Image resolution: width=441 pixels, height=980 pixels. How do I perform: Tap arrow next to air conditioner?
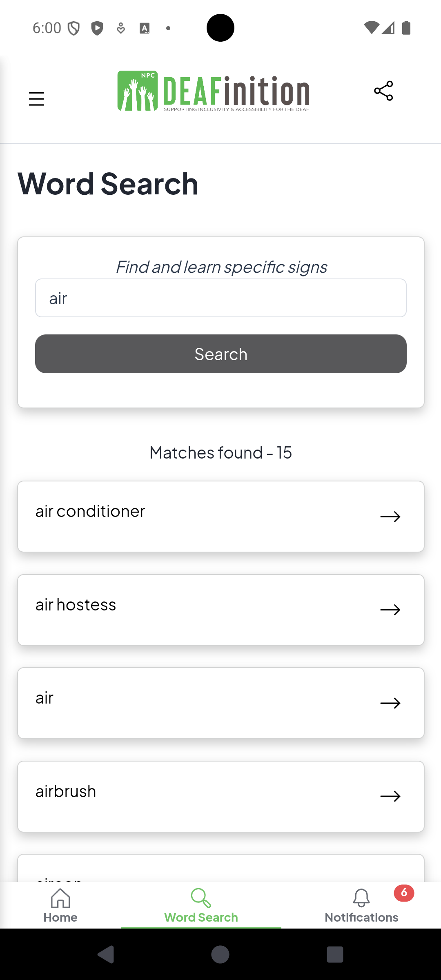point(390,517)
